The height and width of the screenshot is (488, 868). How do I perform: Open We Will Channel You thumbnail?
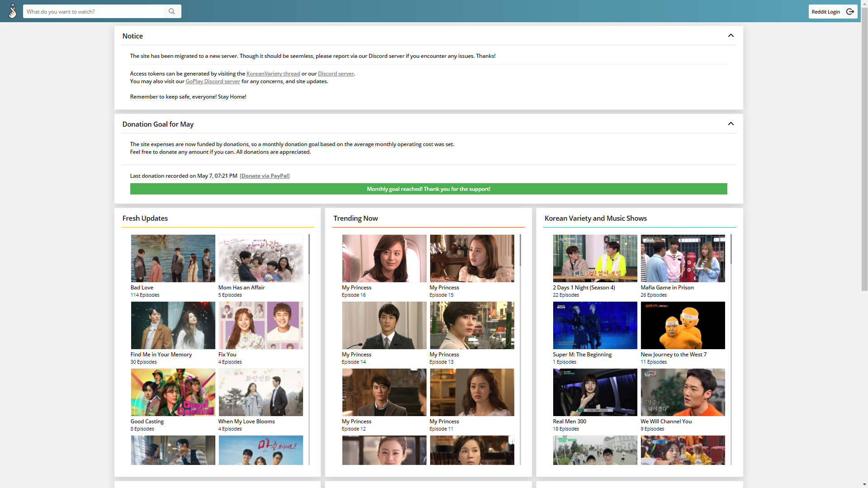683,392
